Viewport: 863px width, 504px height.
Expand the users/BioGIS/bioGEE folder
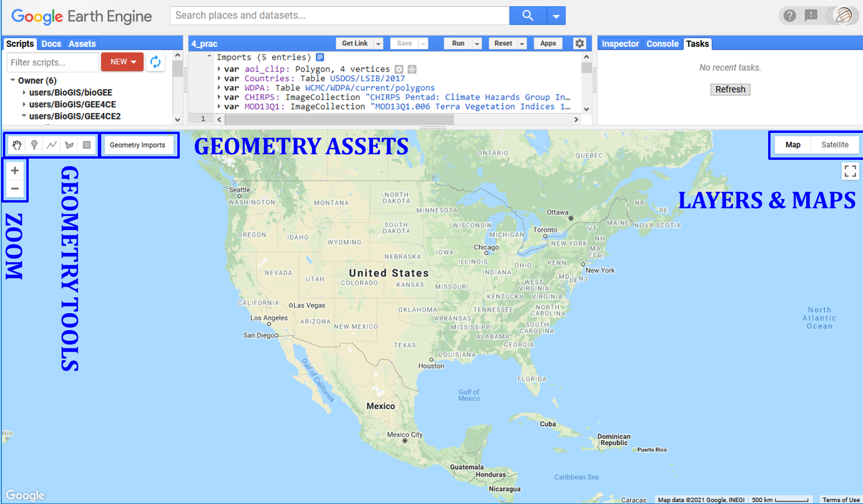coord(24,92)
